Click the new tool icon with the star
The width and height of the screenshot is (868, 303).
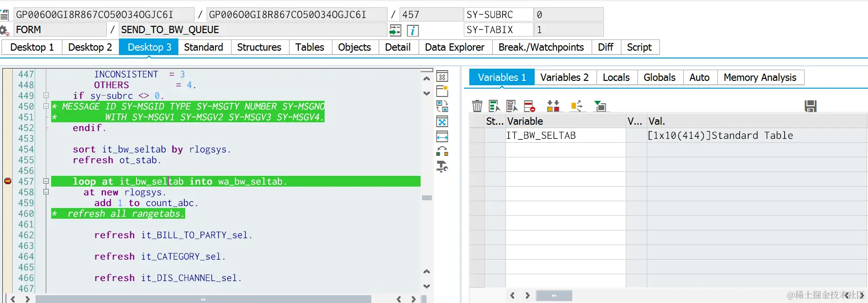click(442, 91)
